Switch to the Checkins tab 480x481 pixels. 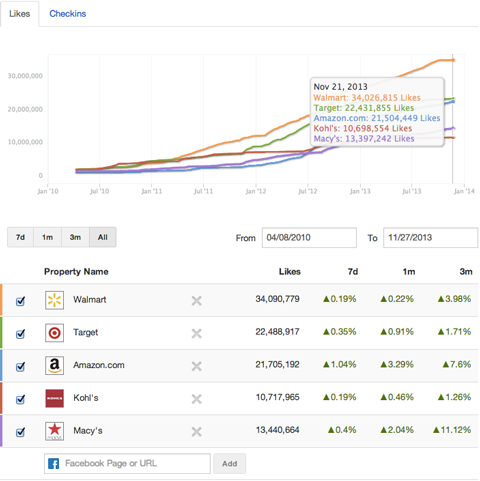pos(68,14)
